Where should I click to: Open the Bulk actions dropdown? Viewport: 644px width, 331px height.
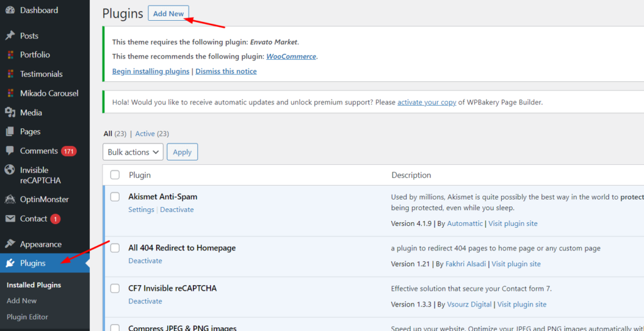click(x=133, y=152)
